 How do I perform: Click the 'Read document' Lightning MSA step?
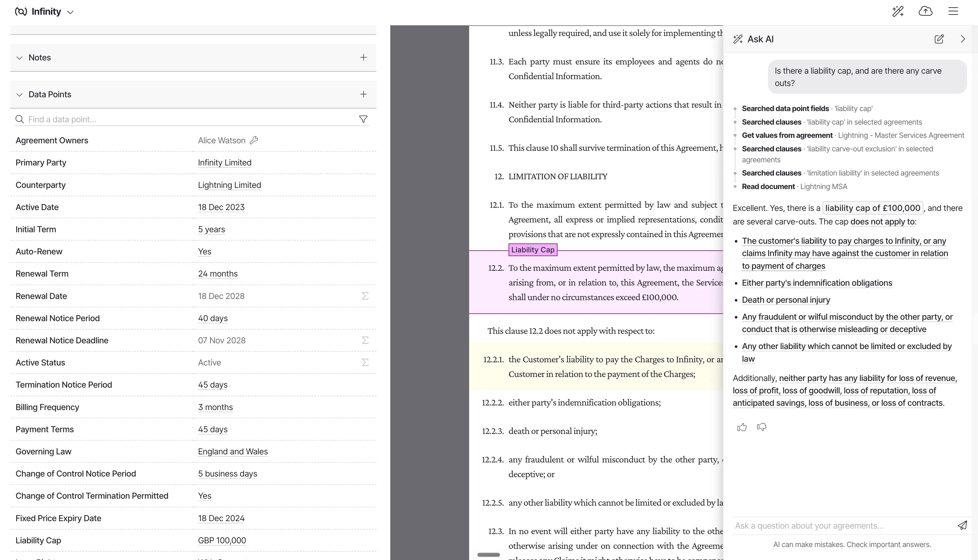click(794, 186)
